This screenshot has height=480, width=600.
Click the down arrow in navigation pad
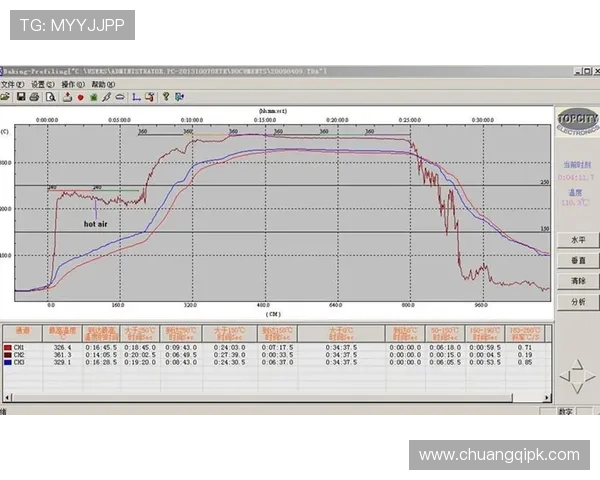[577, 388]
